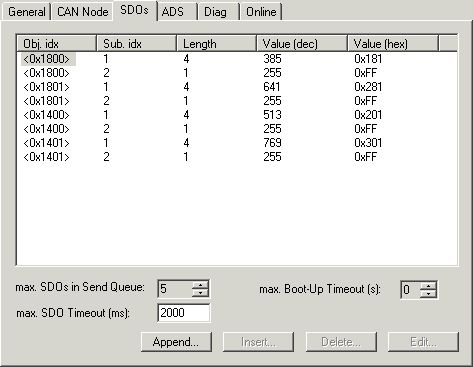Select the <0x1401> row with value 769

237,143
